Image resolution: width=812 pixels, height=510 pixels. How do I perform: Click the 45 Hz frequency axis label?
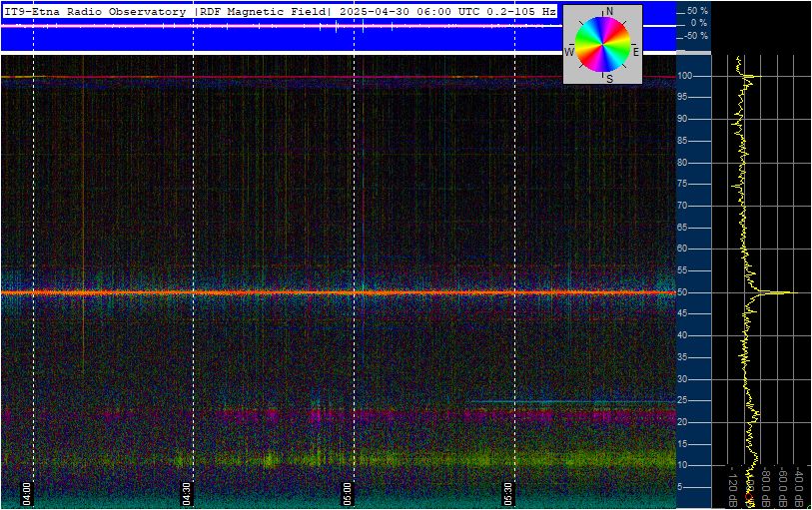pos(683,313)
